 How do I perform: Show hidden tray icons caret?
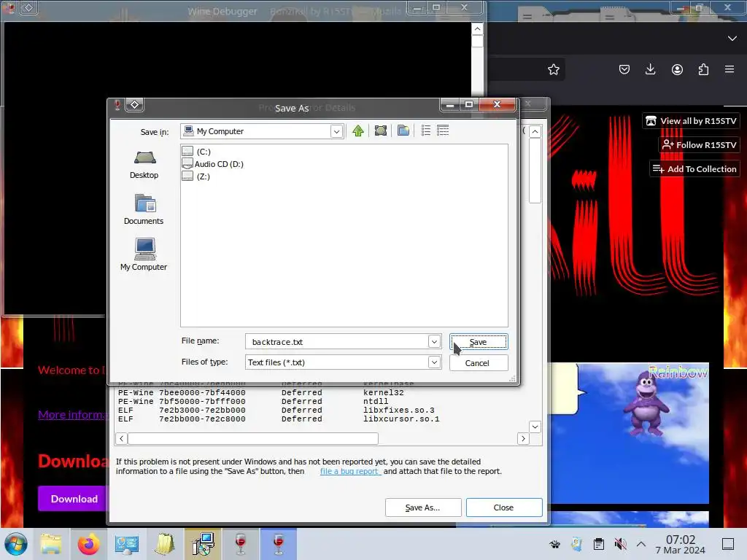click(641, 544)
